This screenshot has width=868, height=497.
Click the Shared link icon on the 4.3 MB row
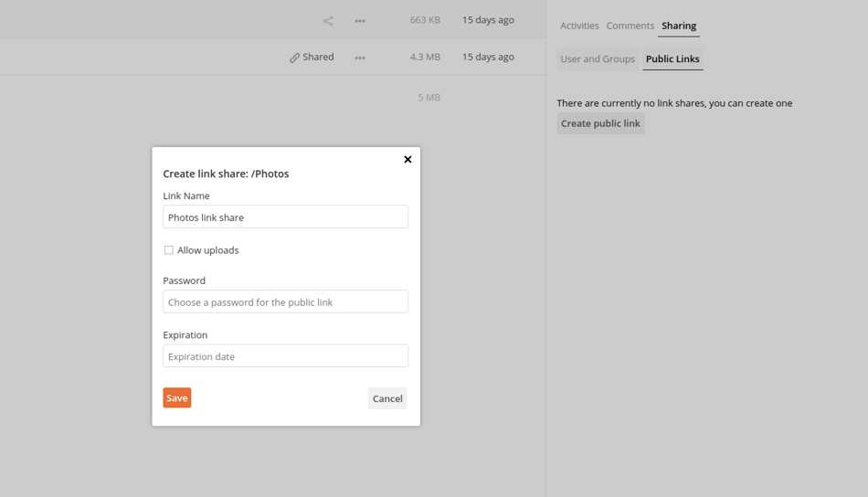coord(294,58)
